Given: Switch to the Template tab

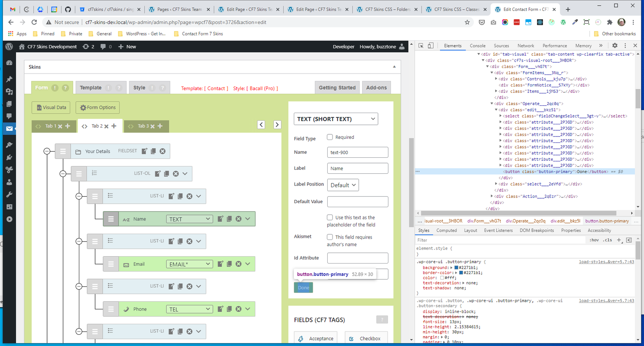Looking at the screenshot, I should click(91, 88).
